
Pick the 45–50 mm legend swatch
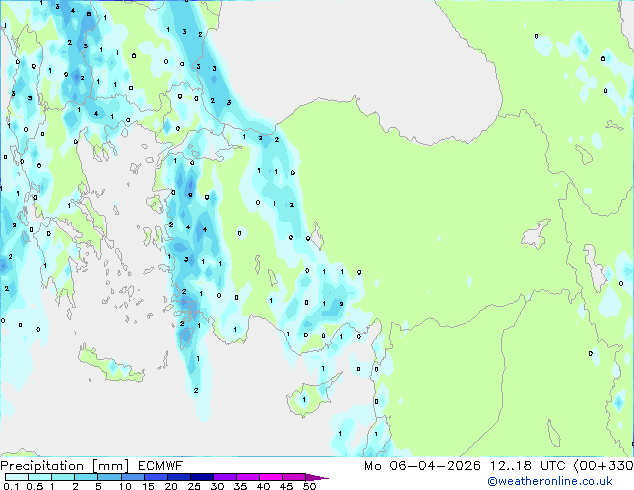[x=294, y=477]
